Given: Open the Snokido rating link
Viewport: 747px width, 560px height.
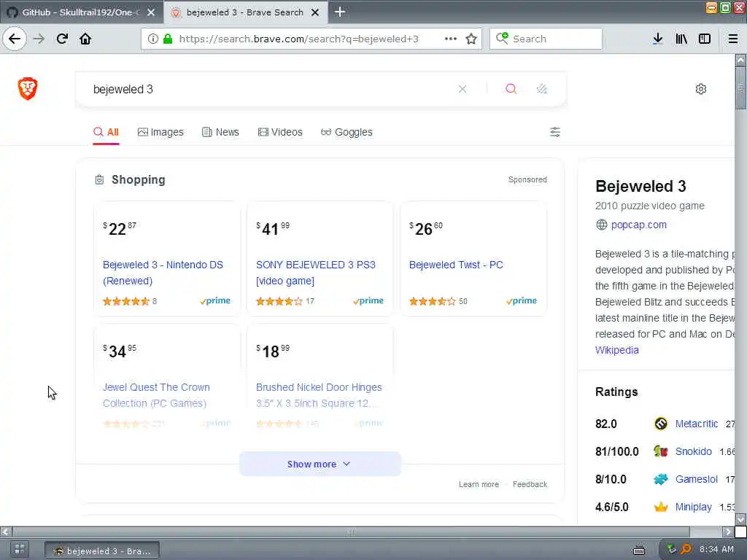Looking at the screenshot, I should [693, 451].
